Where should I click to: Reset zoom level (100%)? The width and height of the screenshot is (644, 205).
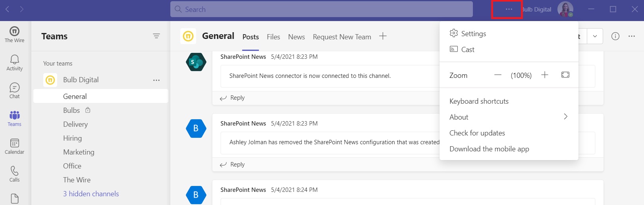coord(521,75)
